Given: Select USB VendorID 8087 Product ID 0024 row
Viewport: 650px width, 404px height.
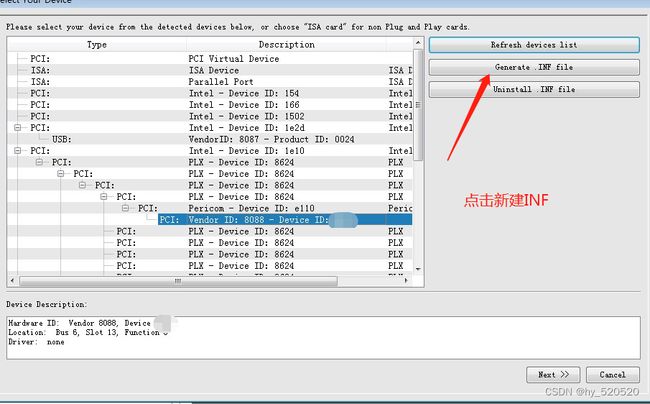Looking at the screenshot, I should 210,139.
